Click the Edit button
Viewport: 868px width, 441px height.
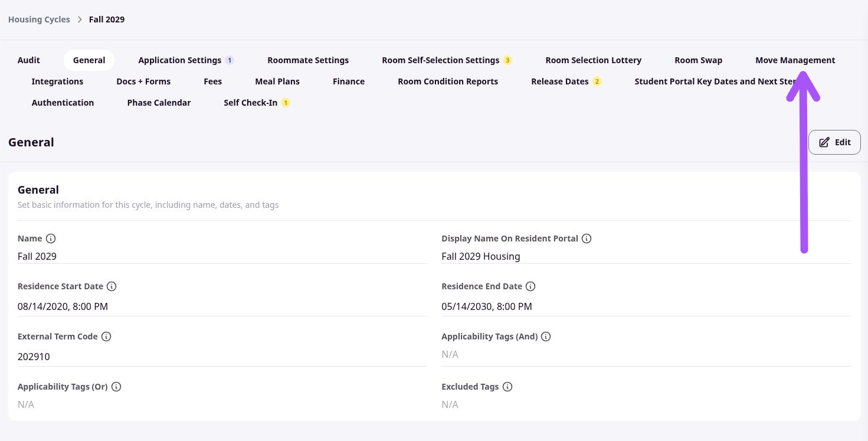point(834,142)
